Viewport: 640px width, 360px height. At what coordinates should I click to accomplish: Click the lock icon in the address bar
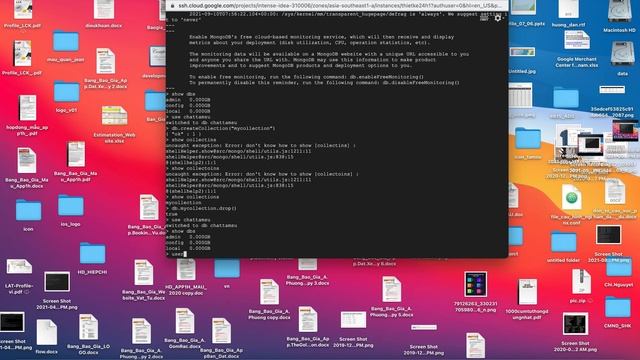pyautogui.click(x=172, y=6)
